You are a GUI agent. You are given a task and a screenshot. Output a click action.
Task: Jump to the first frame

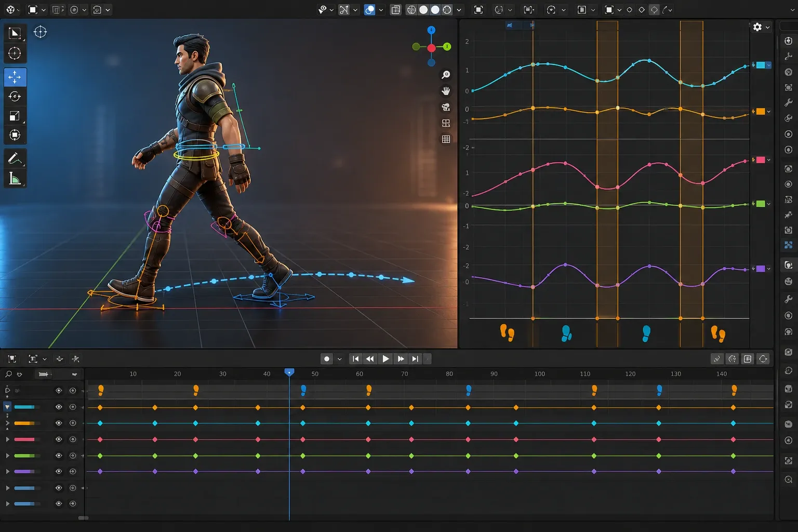[355, 359]
